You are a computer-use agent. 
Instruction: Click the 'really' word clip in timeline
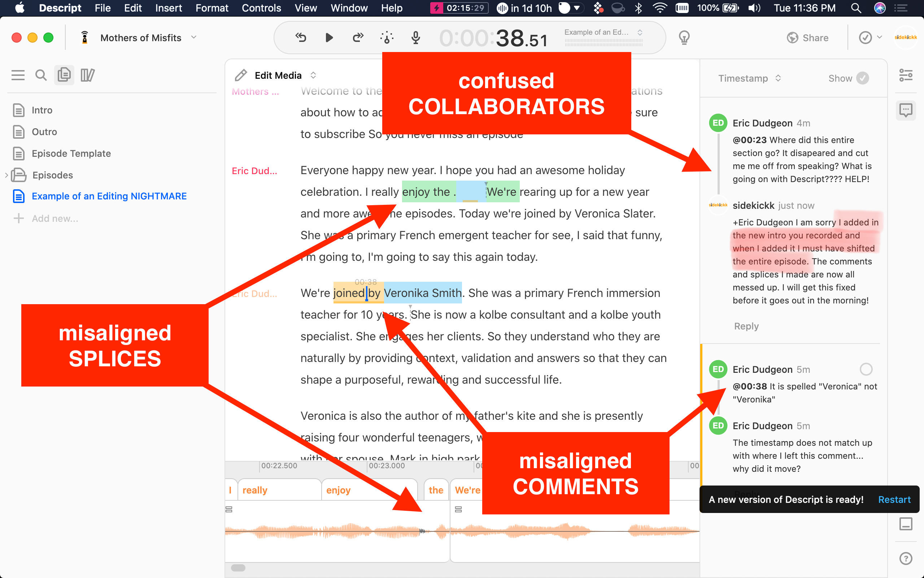(x=279, y=490)
